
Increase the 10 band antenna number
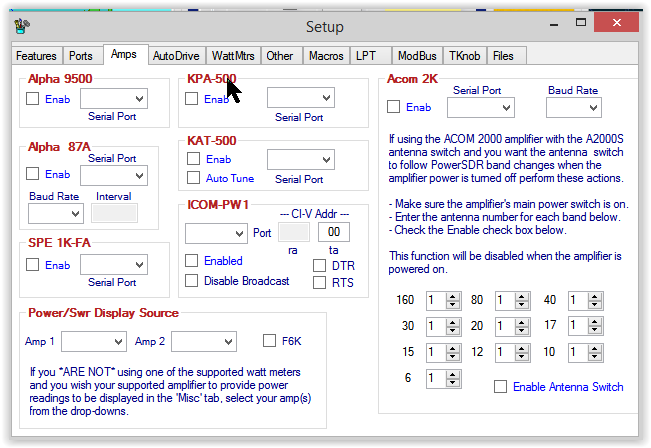click(595, 348)
